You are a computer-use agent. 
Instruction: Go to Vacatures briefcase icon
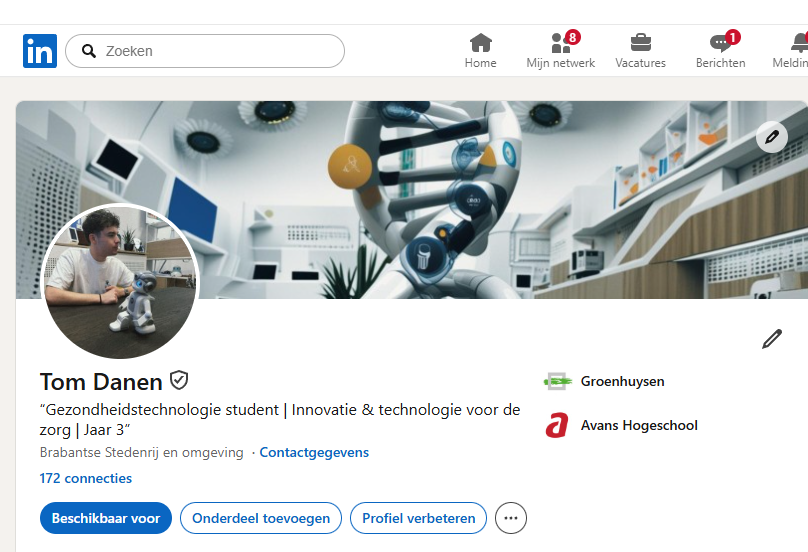(640, 43)
